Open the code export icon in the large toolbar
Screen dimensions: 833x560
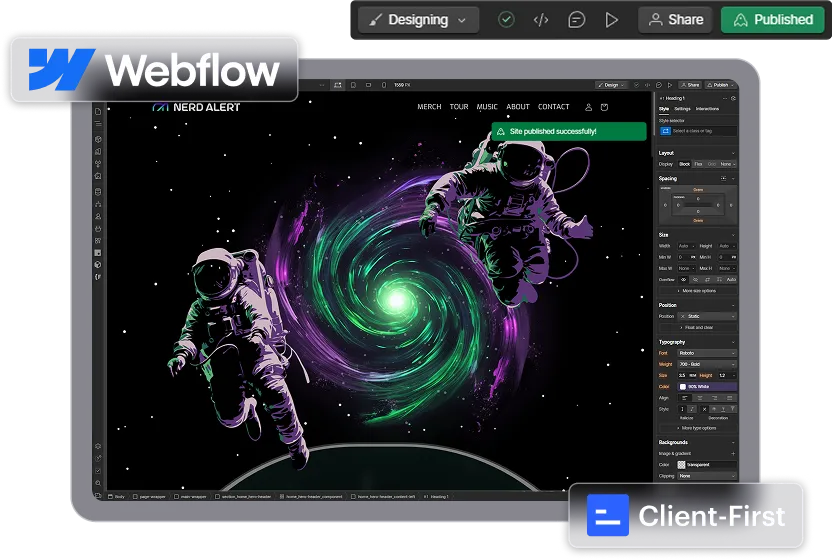tap(541, 20)
